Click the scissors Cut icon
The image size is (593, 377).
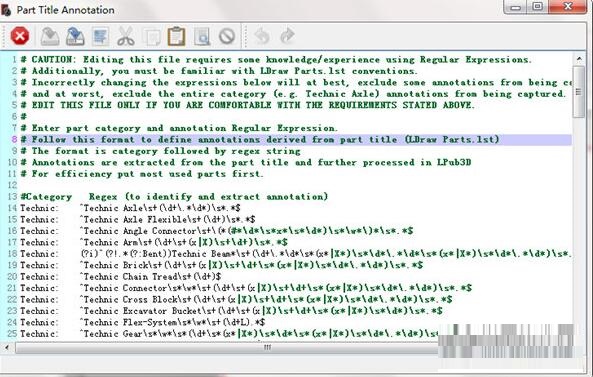[x=126, y=36]
